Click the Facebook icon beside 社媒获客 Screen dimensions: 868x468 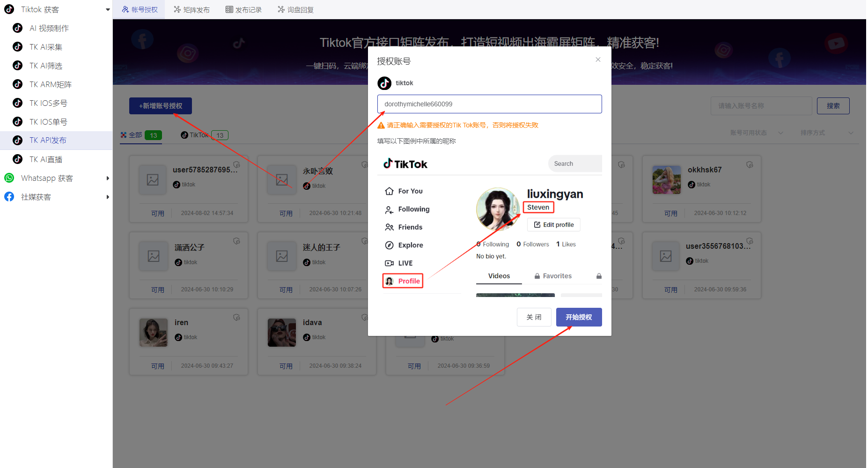(9, 197)
